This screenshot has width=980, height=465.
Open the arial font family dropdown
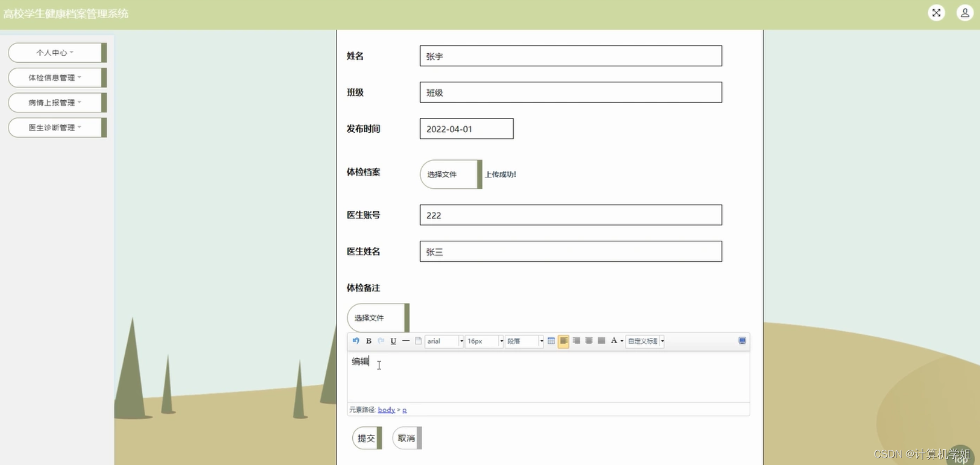(444, 341)
